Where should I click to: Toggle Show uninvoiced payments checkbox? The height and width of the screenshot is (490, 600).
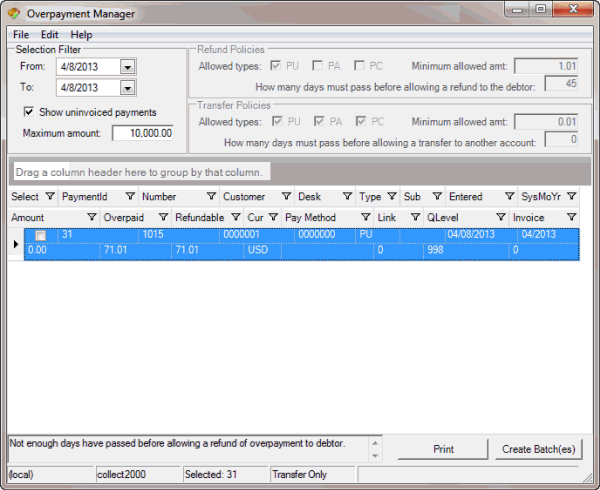[x=29, y=112]
